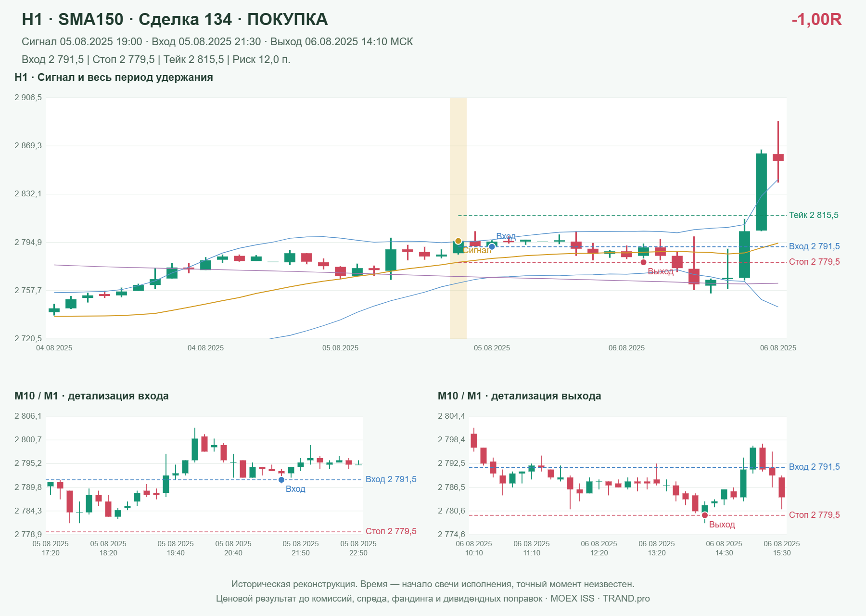Click the 2 806,1 value on entry detail axis
Image resolution: width=866 pixels, height=616 pixels.
[x=28, y=416]
